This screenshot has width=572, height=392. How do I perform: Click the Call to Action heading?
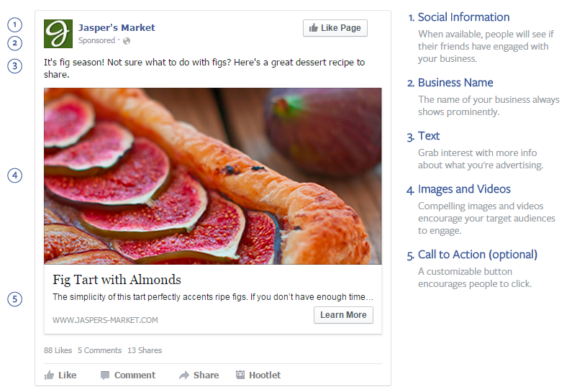point(477,255)
